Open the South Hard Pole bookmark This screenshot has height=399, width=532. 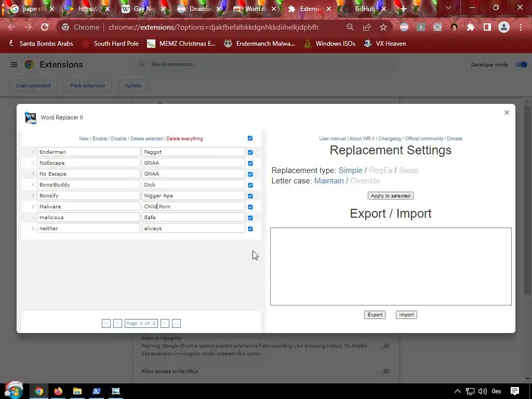click(111, 44)
